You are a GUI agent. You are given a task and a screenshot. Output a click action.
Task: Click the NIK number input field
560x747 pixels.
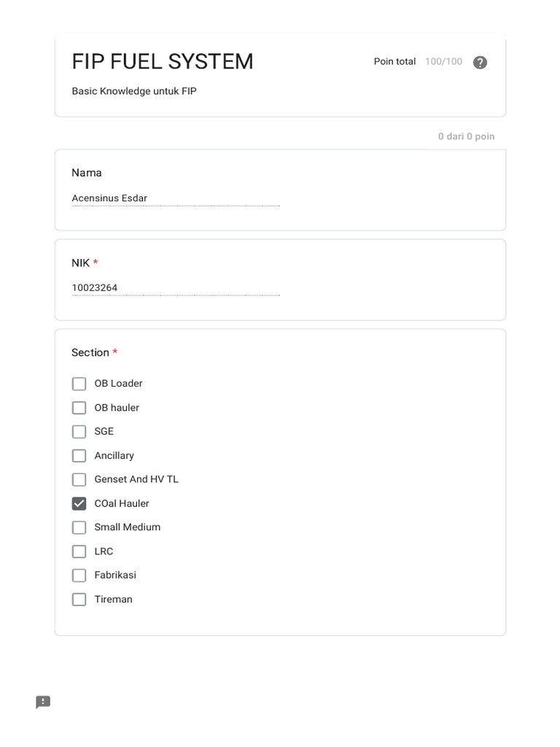[175, 288]
